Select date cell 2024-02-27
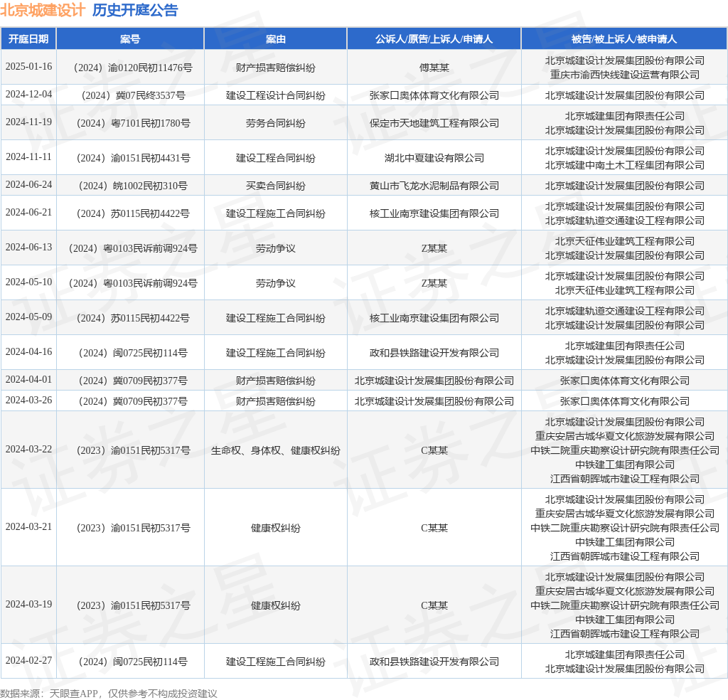 point(28,661)
